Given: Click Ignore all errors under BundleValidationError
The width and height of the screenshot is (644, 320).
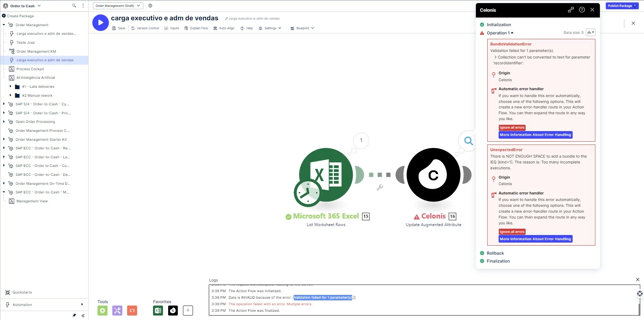Looking at the screenshot, I should [x=512, y=128].
